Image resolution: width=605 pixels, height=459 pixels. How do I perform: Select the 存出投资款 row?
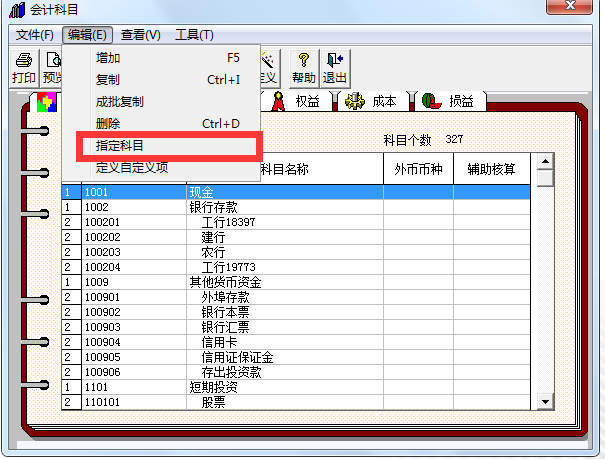pos(296,372)
